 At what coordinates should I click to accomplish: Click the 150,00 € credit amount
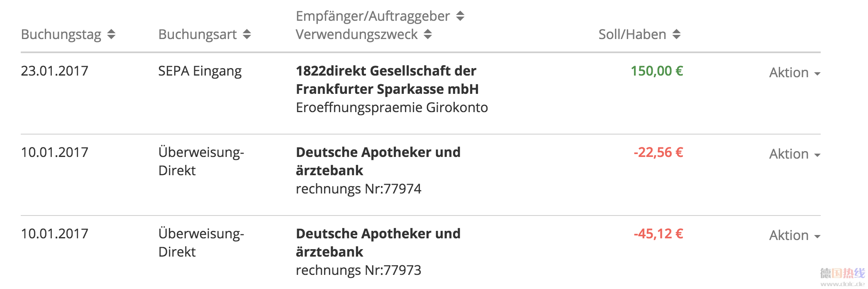click(657, 71)
